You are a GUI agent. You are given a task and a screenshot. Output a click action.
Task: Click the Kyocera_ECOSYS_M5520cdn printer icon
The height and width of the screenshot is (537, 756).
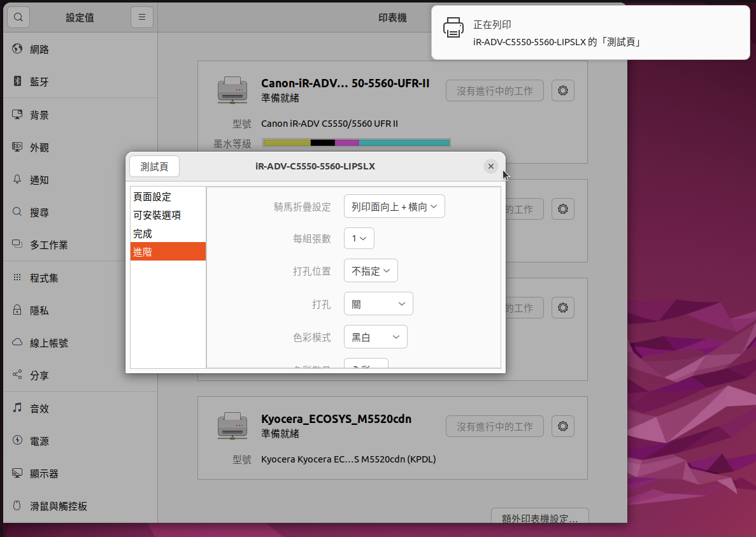[232, 426]
